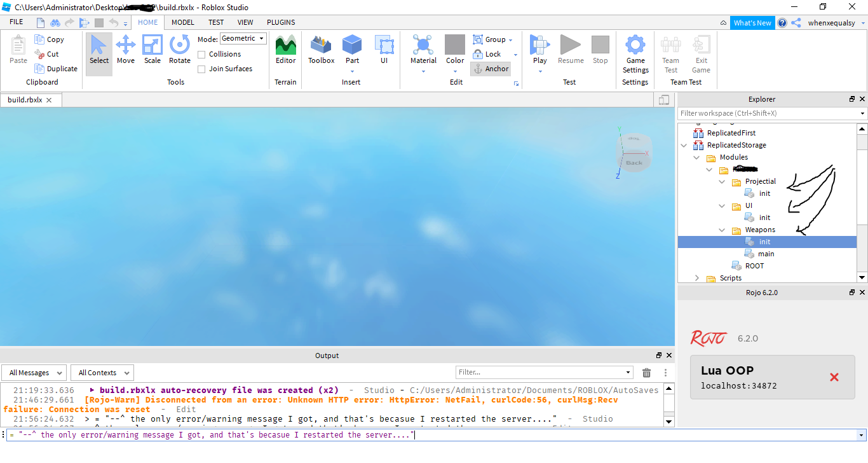Click the Resume button
The image size is (868, 463).
pos(571,50)
